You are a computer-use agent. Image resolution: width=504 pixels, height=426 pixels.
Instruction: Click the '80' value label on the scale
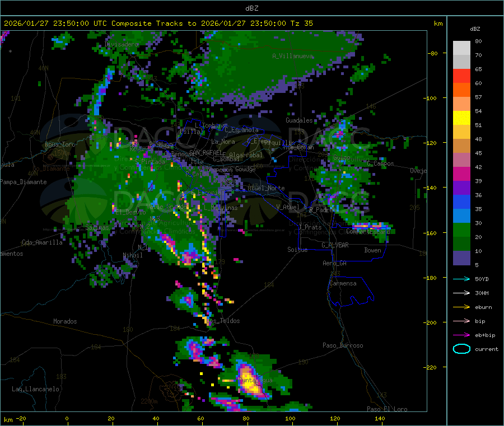click(x=478, y=41)
